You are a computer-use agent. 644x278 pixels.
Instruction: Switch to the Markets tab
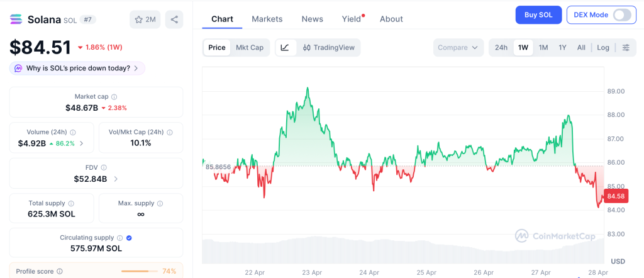[267, 19]
